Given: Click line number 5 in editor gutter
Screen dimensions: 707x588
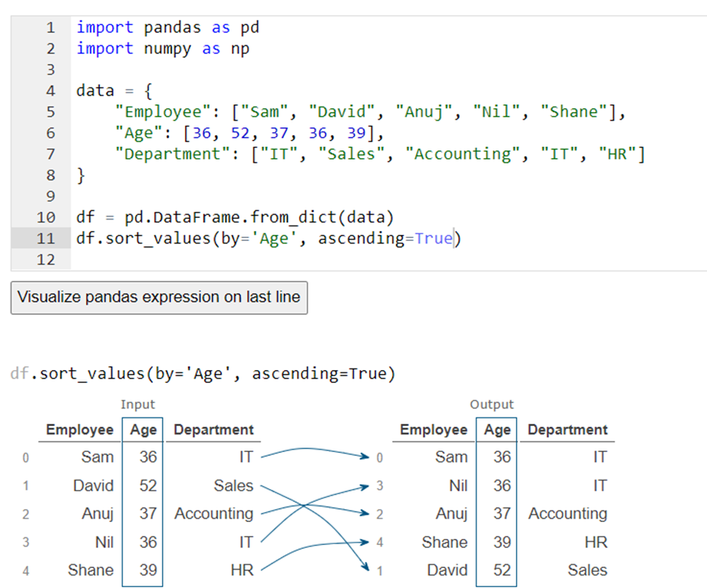Looking at the screenshot, I should pyautogui.click(x=51, y=112).
